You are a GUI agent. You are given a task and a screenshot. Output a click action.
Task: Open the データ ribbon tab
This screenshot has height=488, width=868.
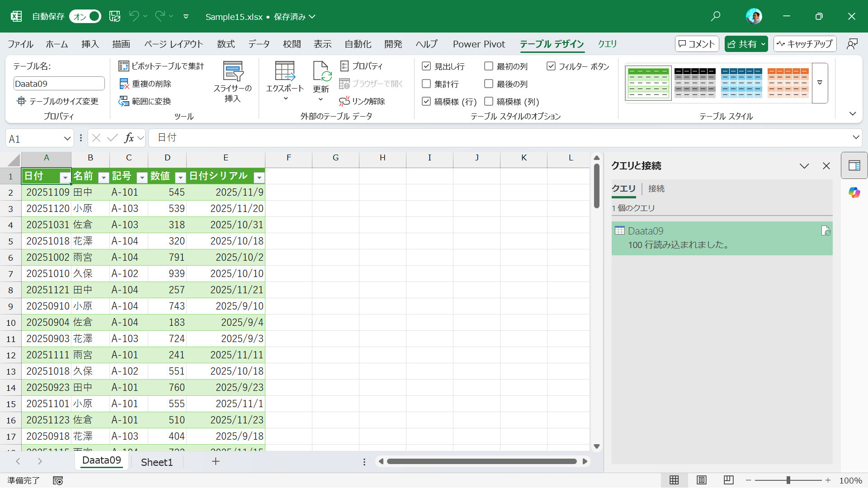pos(259,44)
